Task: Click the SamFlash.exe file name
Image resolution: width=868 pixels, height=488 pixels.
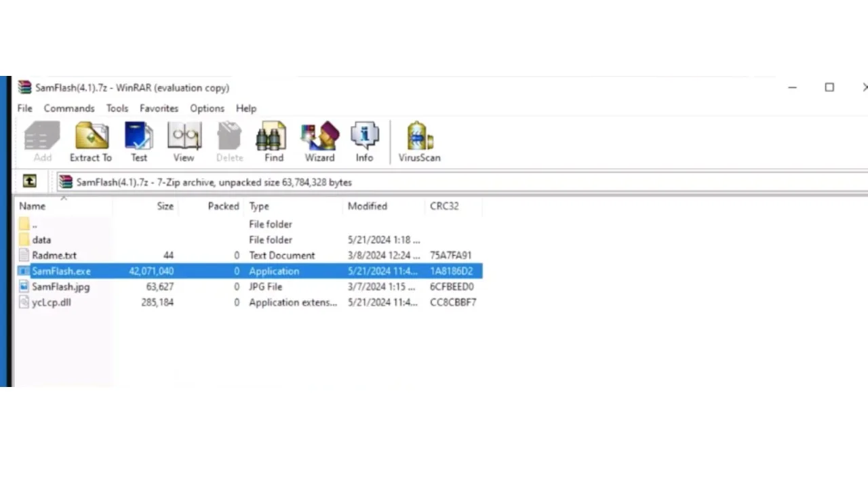Action: 61,271
